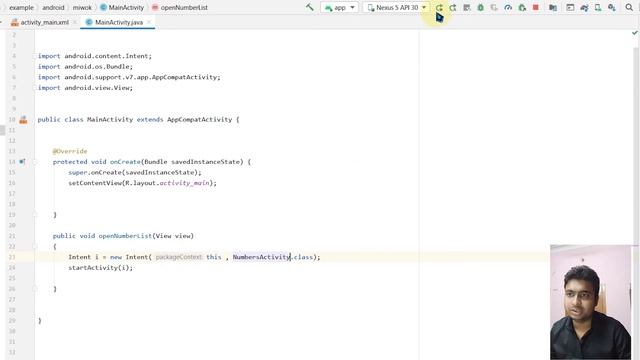Click the Apply Code Changes icon
This screenshot has height=360, width=640.
[467, 7]
